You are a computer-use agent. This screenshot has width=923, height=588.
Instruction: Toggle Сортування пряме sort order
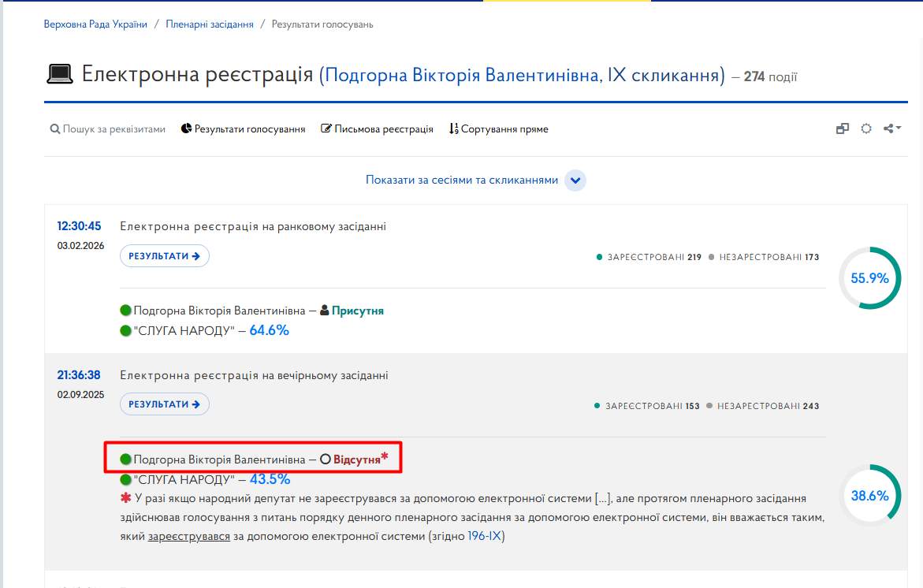tap(499, 129)
